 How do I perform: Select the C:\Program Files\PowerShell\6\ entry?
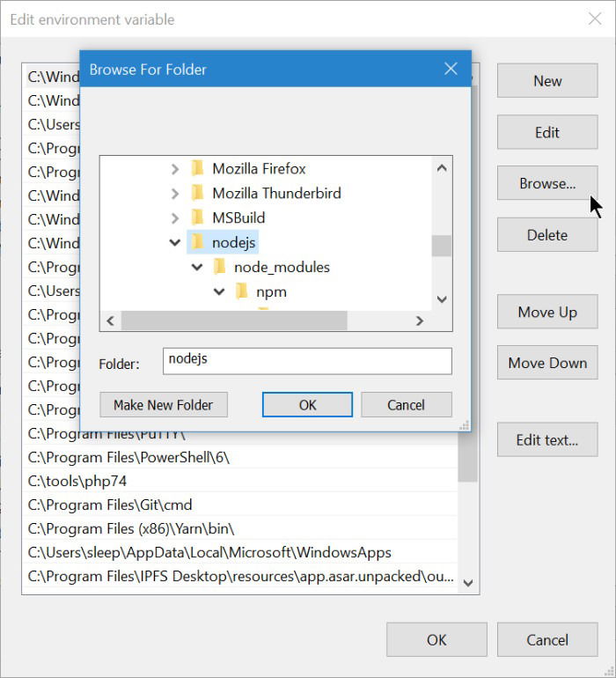coord(240,457)
